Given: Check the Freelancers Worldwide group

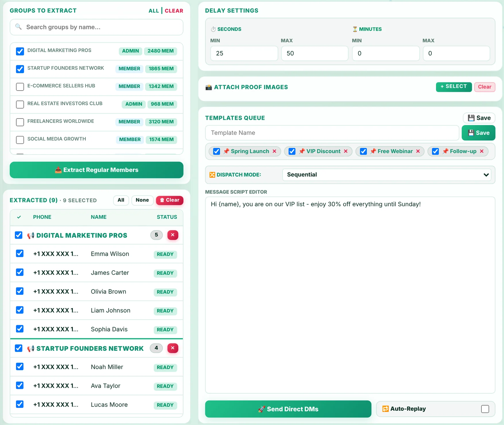Looking at the screenshot, I should point(20,122).
